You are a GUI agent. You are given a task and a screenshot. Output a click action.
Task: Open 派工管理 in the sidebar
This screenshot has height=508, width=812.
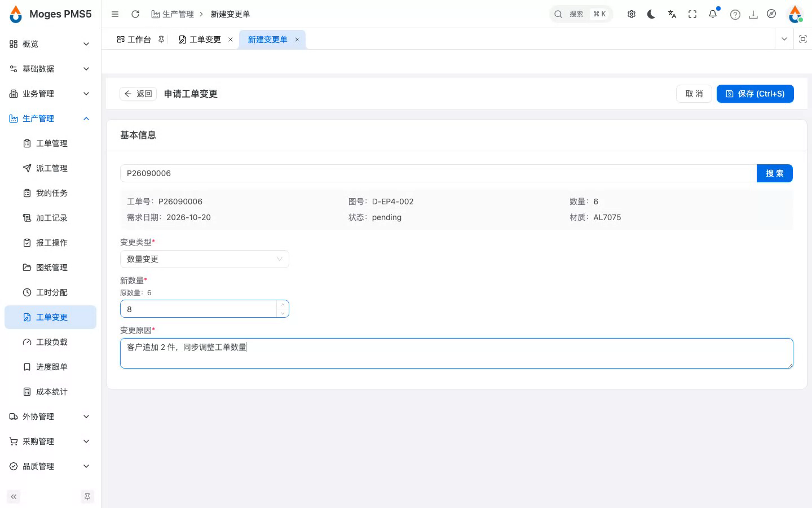click(x=50, y=168)
